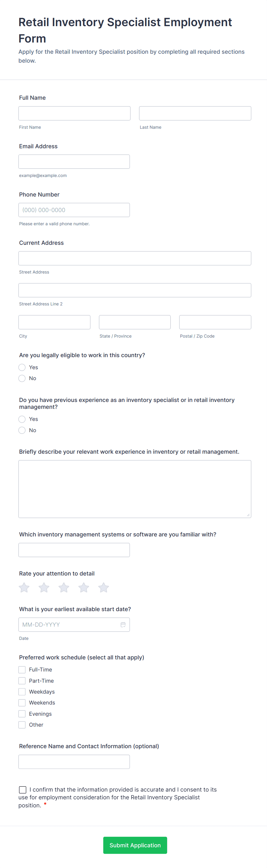Check the information accuracy consent box

[22, 790]
